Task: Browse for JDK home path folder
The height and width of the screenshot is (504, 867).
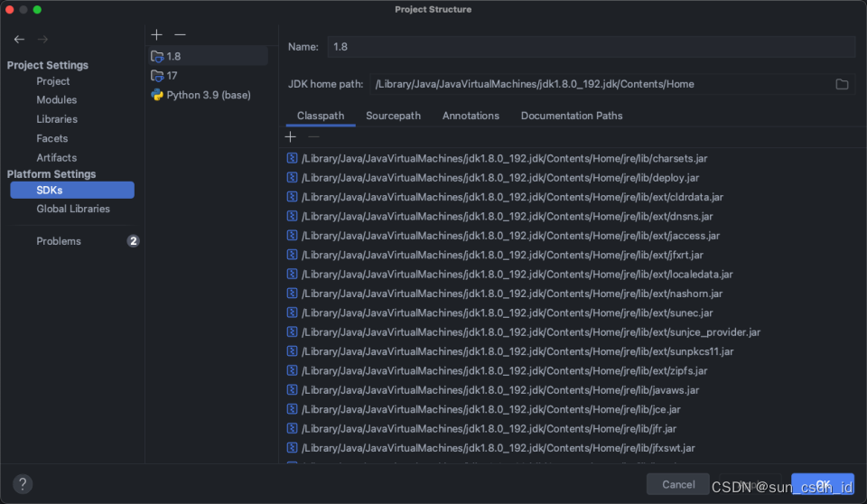Action: [842, 84]
